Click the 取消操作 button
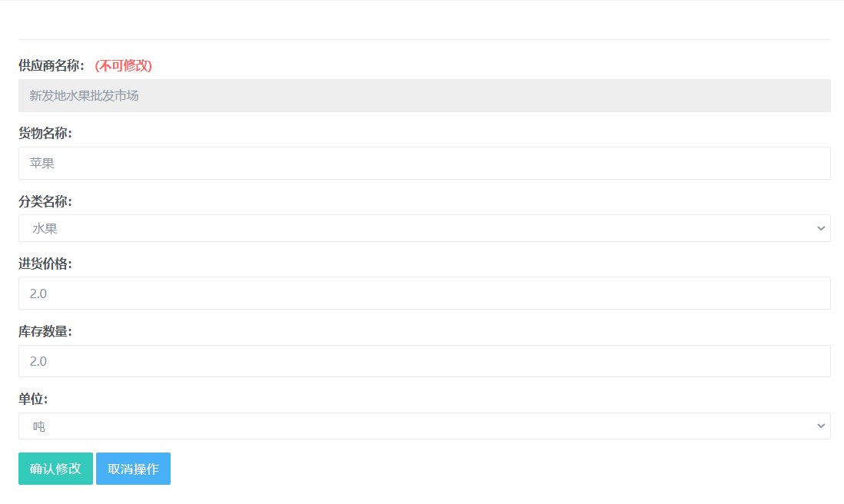Image resolution: width=844 pixels, height=504 pixels. pyautogui.click(x=133, y=469)
